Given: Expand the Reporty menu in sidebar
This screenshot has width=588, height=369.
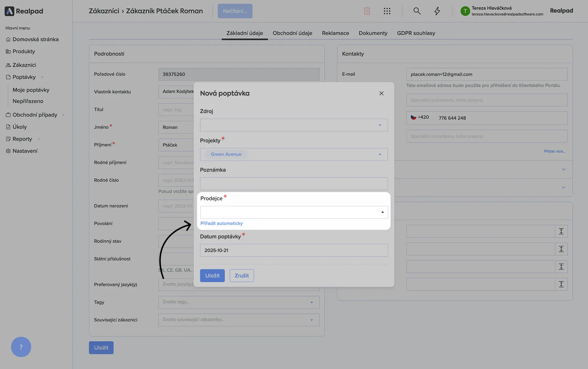Looking at the screenshot, I should pyautogui.click(x=22, y=139).
